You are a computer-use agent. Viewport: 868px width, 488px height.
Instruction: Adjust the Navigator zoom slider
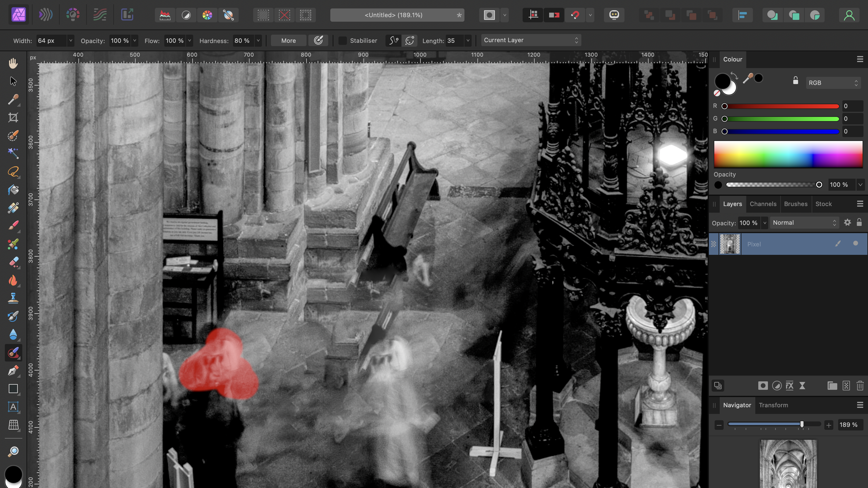click(774, 424)
